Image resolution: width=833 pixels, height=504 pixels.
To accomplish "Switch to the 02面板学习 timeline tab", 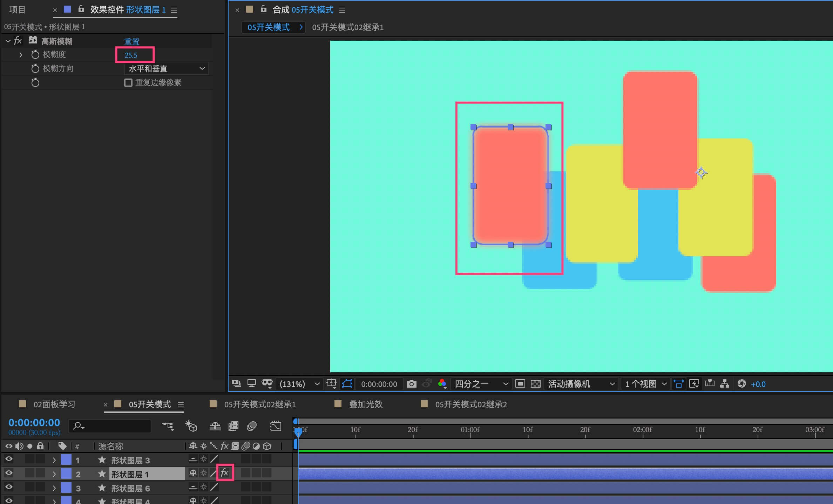I will 54,404.
